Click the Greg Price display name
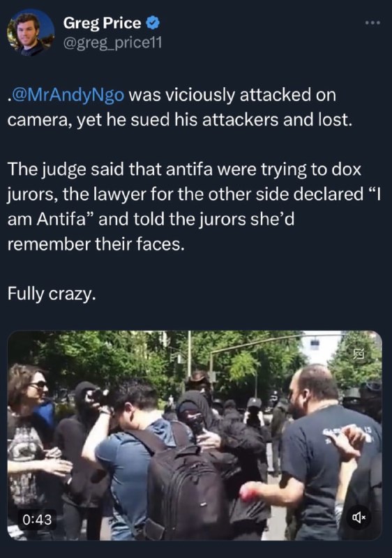Screen dimensions: 392x558 [103, 23]
